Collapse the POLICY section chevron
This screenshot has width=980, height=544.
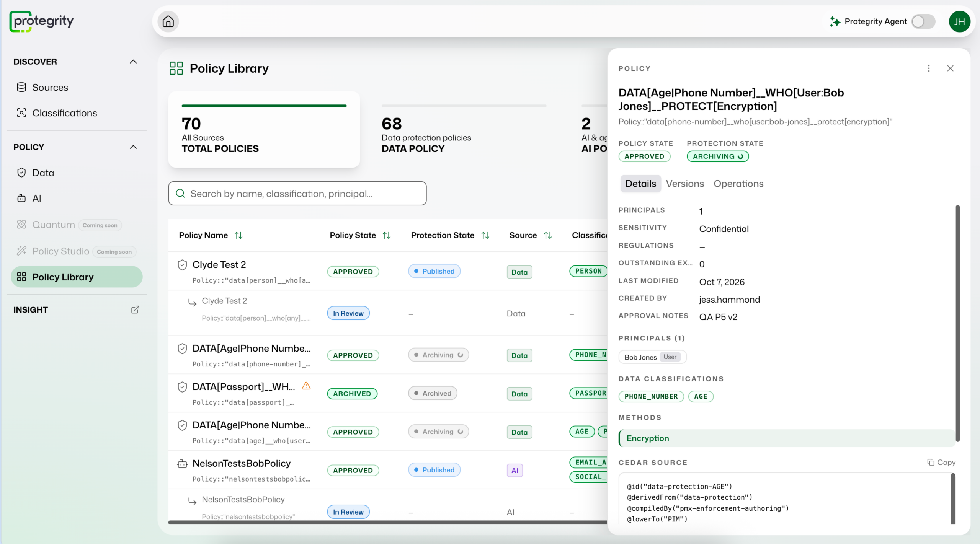133,147
